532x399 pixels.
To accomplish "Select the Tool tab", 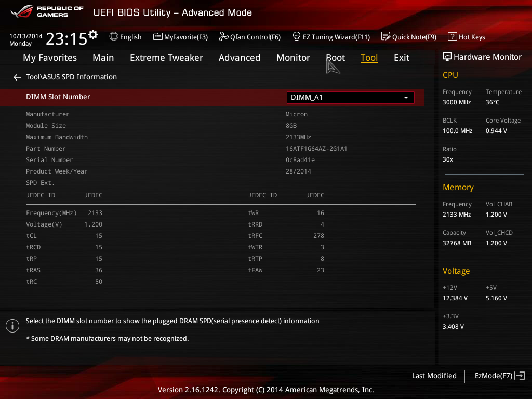I will coord(369,58).
